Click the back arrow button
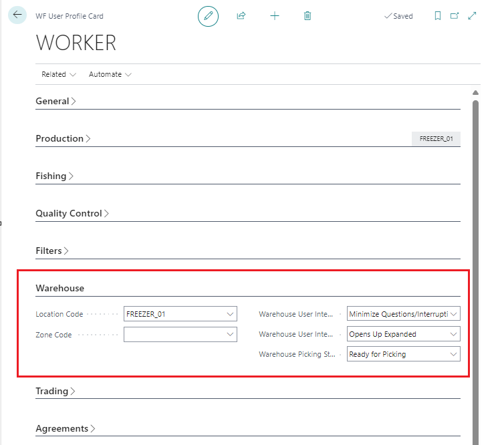 17,15
